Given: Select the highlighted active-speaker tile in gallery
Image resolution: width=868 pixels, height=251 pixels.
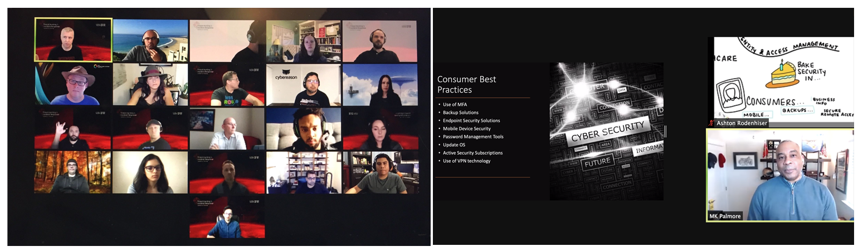Looking at the screenshot, I should click(74, 39).
